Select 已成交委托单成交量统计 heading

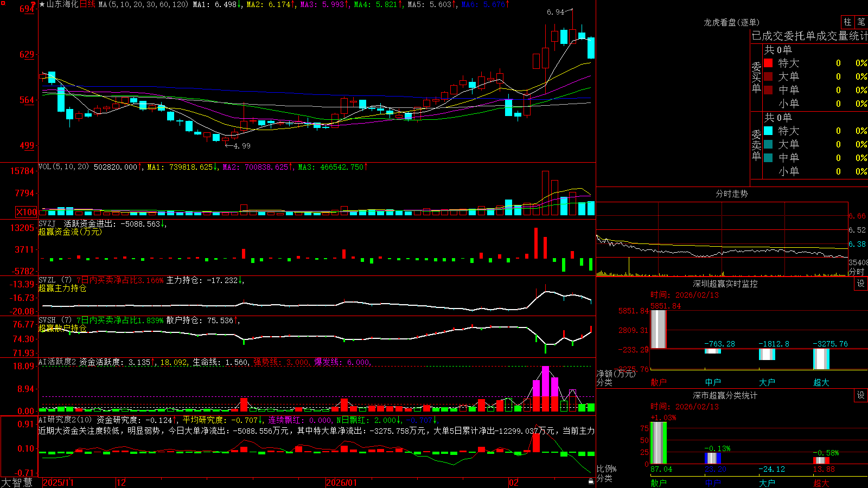809,36
